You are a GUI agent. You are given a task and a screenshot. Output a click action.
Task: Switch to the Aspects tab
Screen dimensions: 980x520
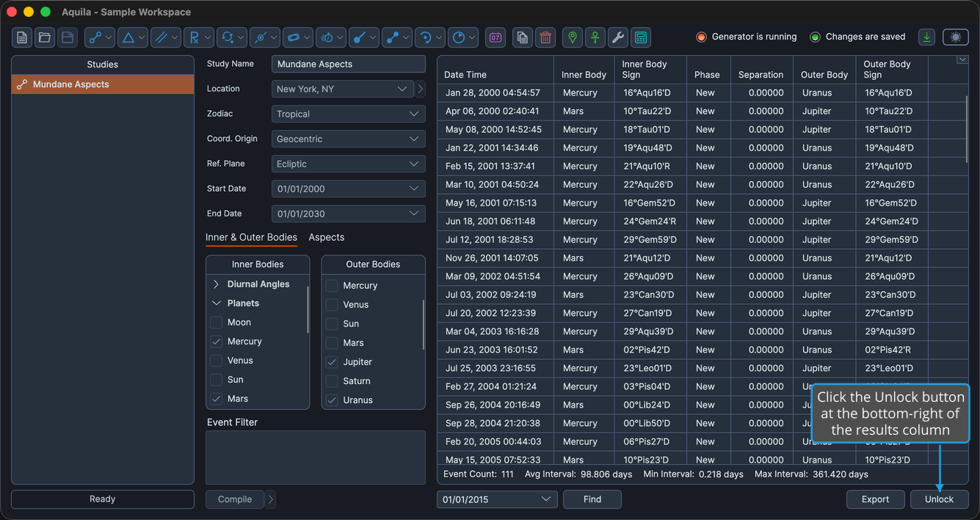(x=327, y=237)
